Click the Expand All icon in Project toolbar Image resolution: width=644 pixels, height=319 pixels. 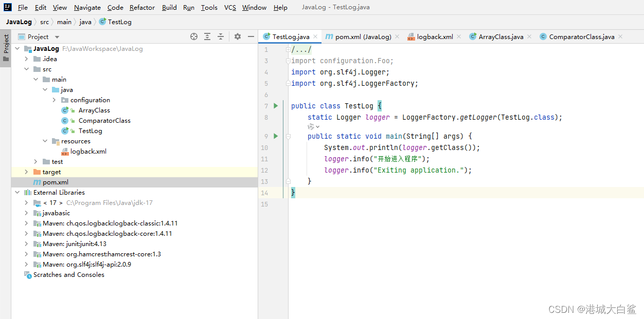coord(207,36)
